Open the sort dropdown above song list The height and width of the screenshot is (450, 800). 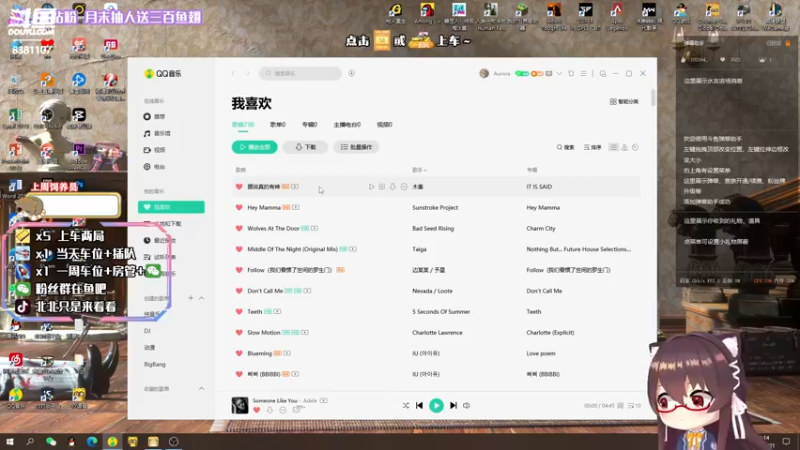coord(592,147)
